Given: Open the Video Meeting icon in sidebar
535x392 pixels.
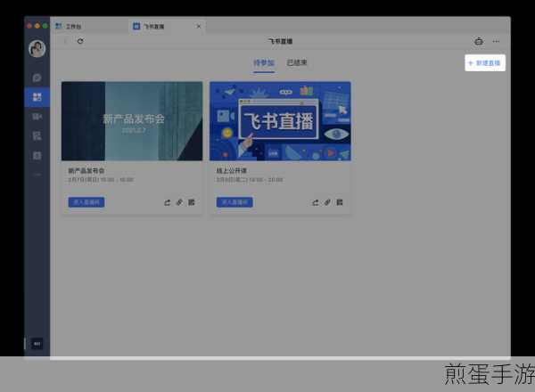Looking at the screenshot, I should pos(37,117).
